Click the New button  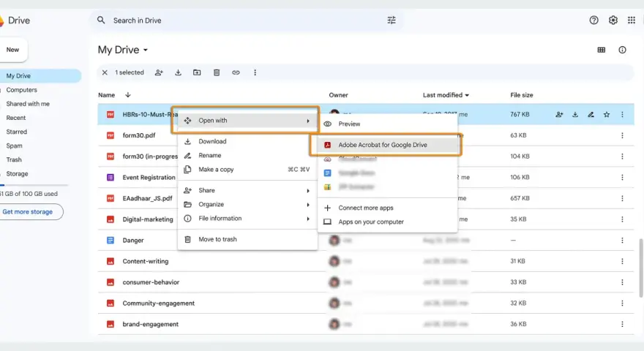[x=14, y=50]
